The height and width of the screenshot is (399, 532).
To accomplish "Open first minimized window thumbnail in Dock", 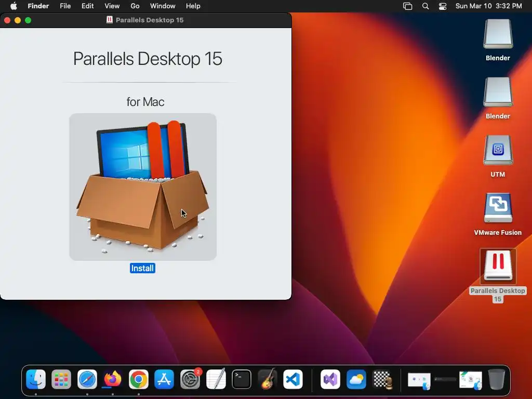I will click(419, 380).
